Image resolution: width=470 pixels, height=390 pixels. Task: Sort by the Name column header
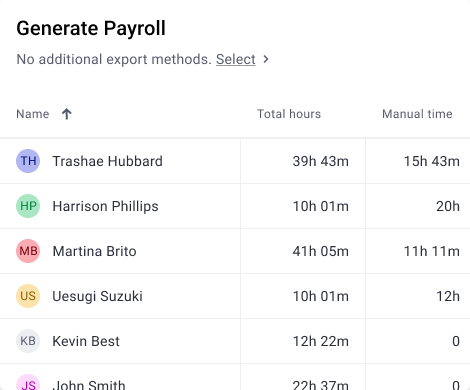[33, 114]
